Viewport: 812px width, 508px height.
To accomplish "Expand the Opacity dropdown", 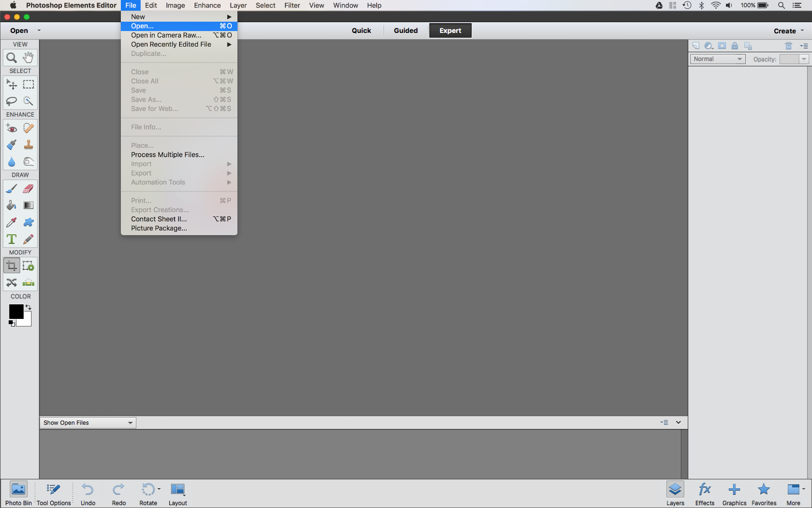I will pyautogui.click(x=804, y=59).
